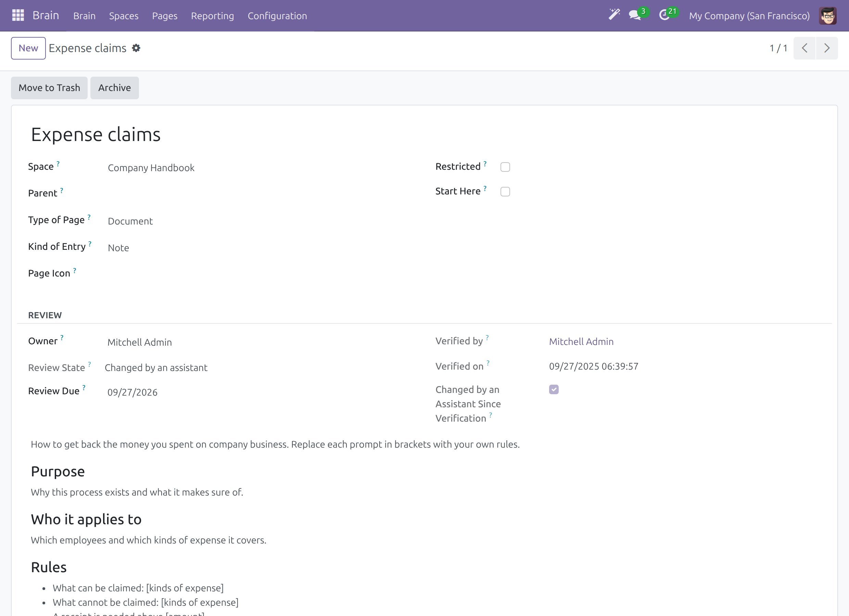Click the Purpose heading in the body
This screenshot has width=849, height=616.
(x=58, y=471)
